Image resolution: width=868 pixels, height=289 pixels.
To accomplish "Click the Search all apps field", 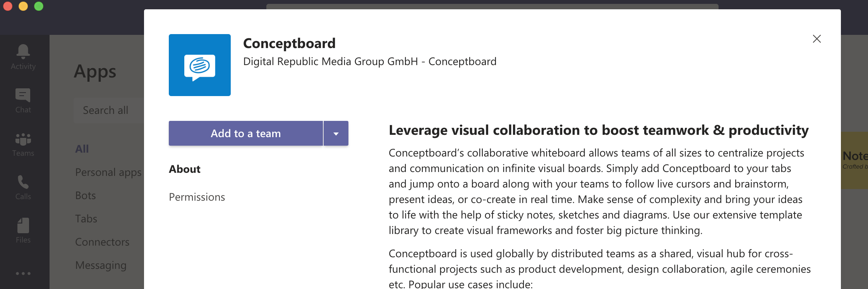I will point(109,110).
